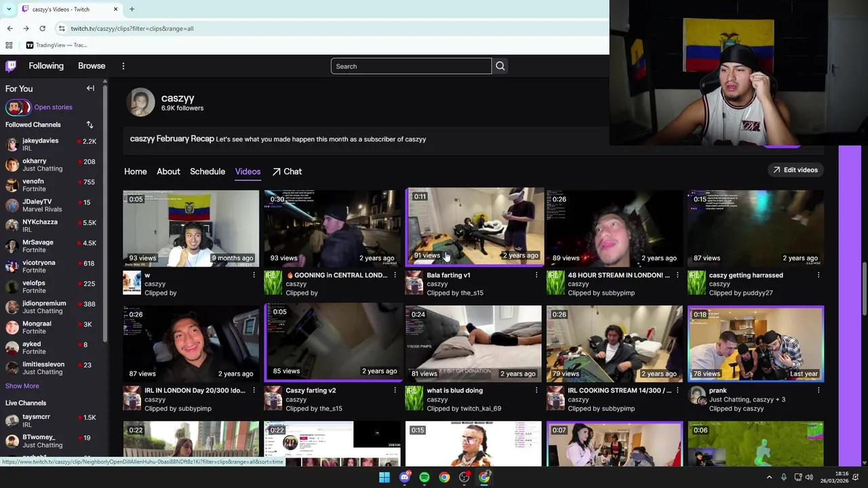The width and height of the screenshot is (868, 488).
Task: Open the TradingView bookmark
Action: coord(56,45)
